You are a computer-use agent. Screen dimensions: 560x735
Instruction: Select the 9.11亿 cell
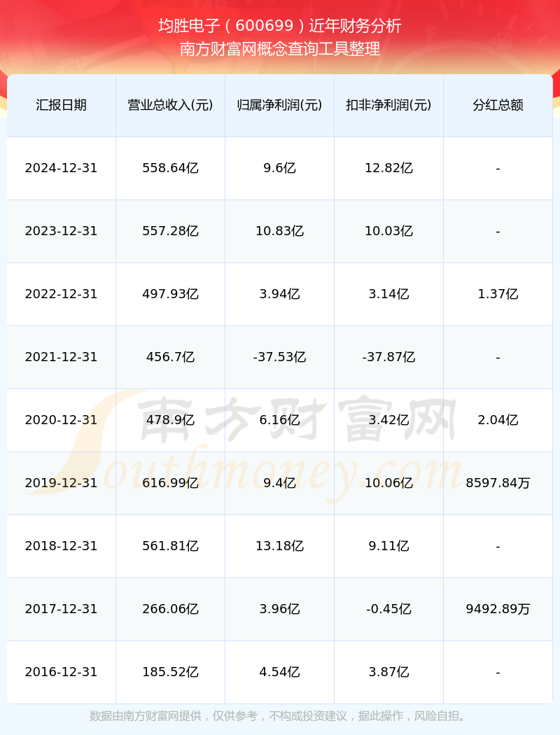(x=389, y=546)
